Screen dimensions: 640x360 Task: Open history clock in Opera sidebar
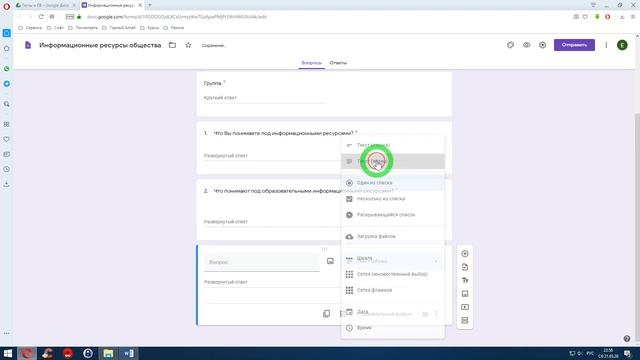pyautogui.click(x=7, y=169)
